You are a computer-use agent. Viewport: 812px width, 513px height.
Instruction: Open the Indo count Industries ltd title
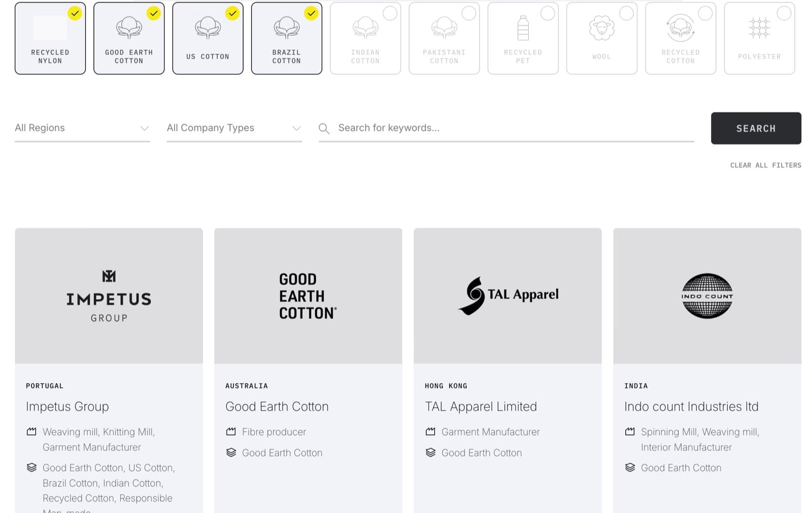pyautogui.click(x=691, y=406)
